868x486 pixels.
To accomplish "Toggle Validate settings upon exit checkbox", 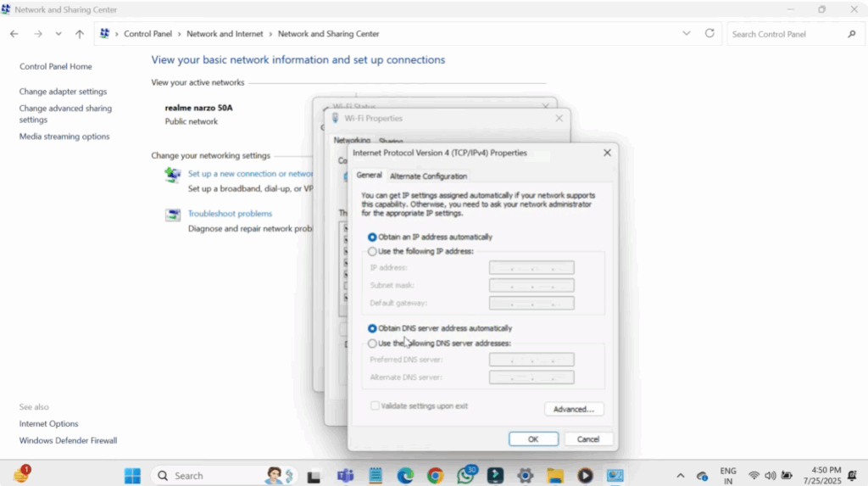I will (376, 405).
